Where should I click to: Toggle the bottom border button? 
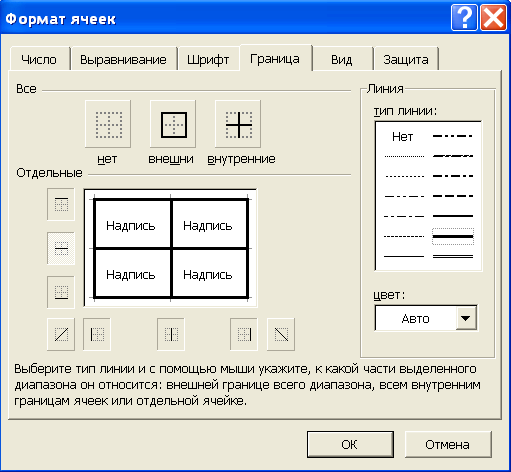coord(61,292)
